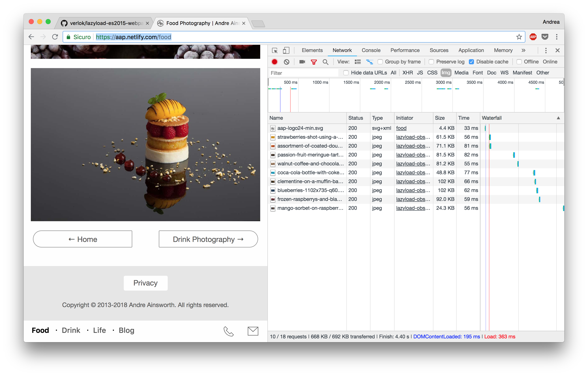This screenshot has width=588, height=376.
Task: Search within network requests
Action: tap(325, 62)
